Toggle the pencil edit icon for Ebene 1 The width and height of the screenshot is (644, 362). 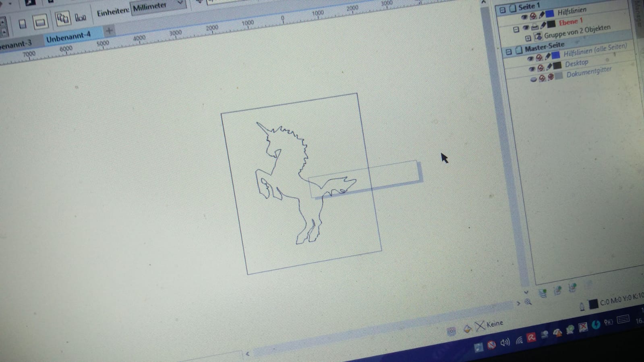(x=543, y=25)
